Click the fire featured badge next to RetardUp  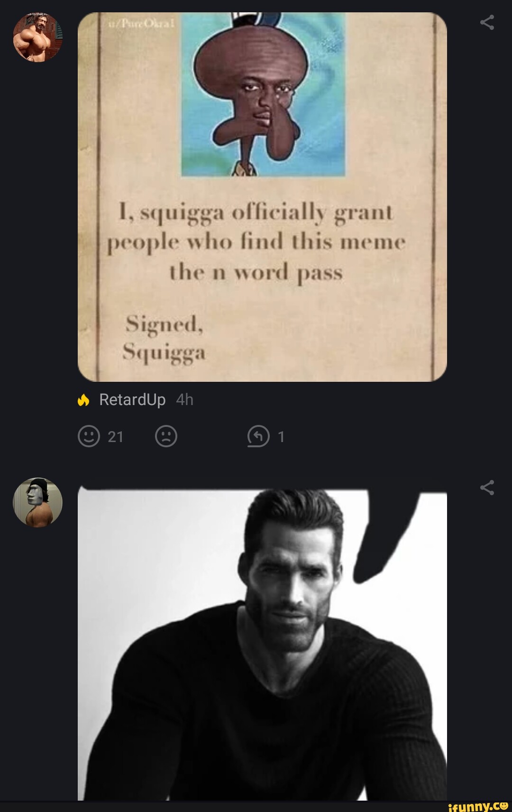(x=83, y=400)
